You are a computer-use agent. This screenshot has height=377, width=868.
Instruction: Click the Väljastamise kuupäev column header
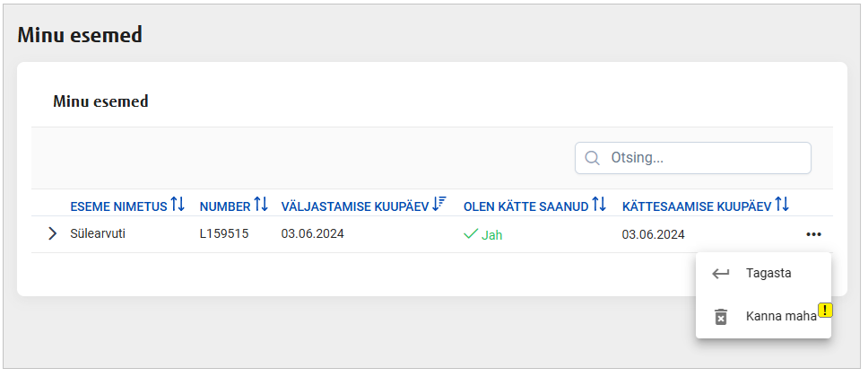(355, 206)
